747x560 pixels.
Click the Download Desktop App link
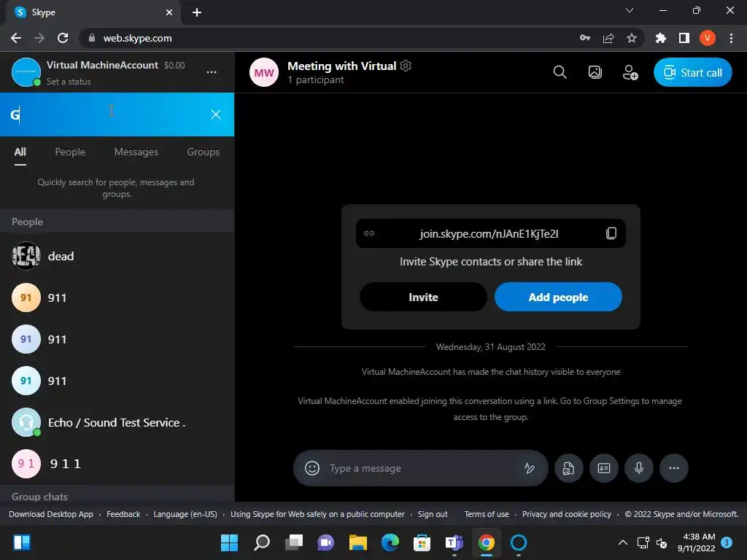point(51,514)
